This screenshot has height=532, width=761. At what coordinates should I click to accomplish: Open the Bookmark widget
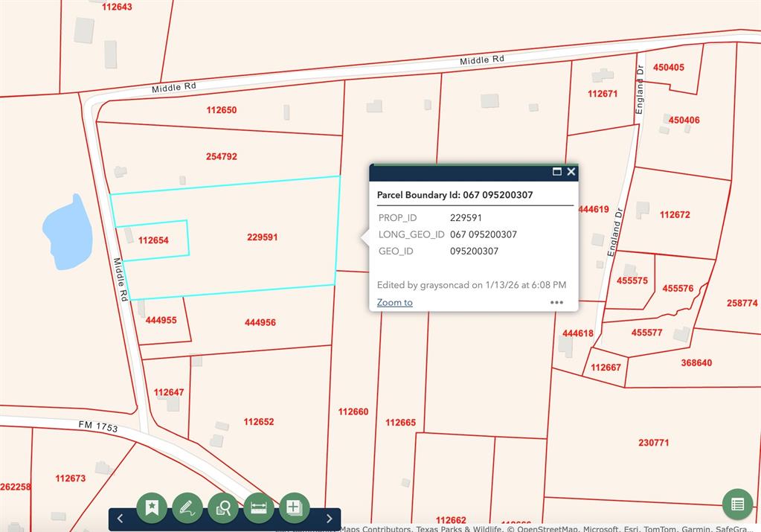(x=152, y=507)
